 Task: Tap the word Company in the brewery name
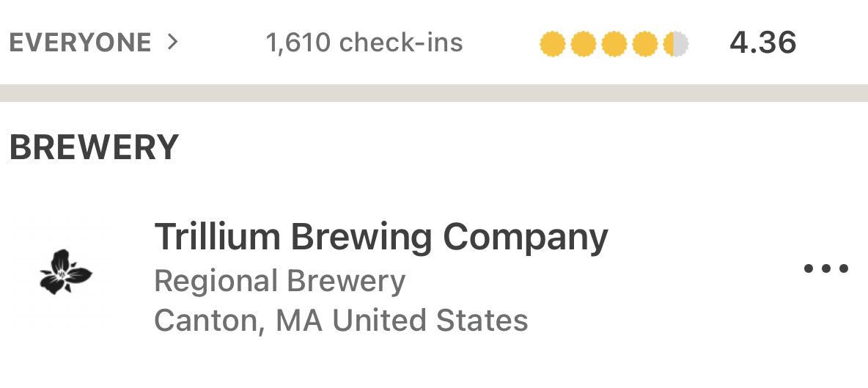tap(525, 237)
